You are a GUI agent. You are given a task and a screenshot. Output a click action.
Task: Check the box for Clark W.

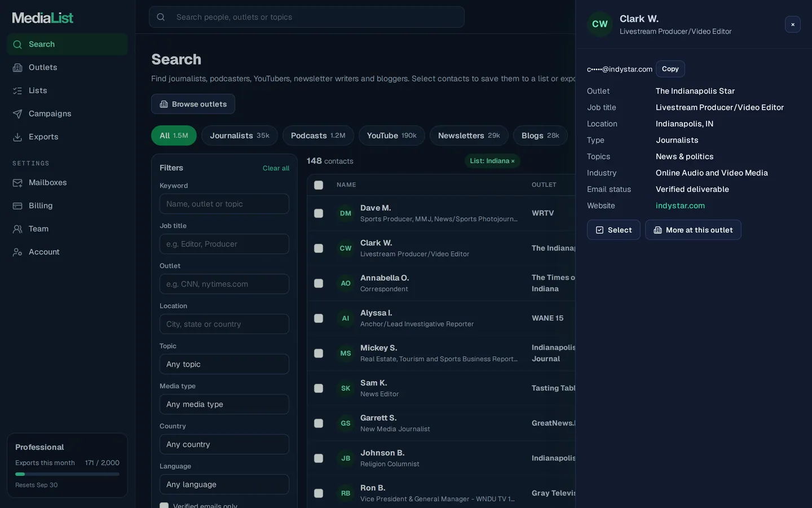pyautogui.click(x=319, y=248)
